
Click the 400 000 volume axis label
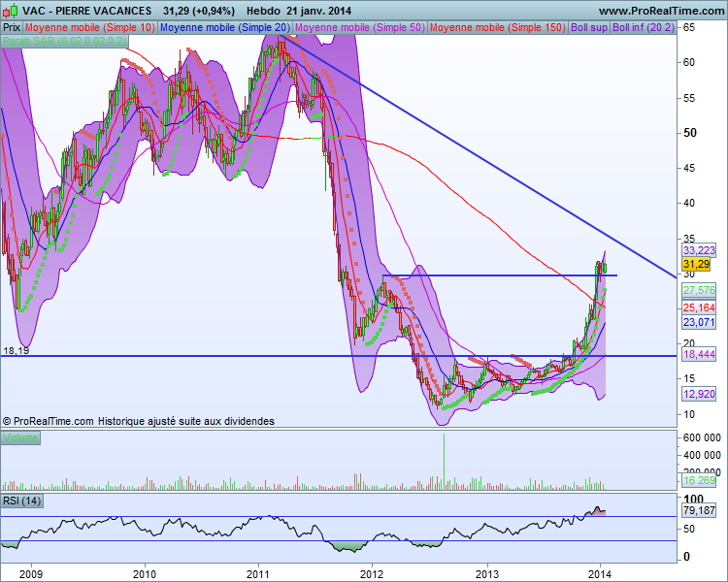702,455
